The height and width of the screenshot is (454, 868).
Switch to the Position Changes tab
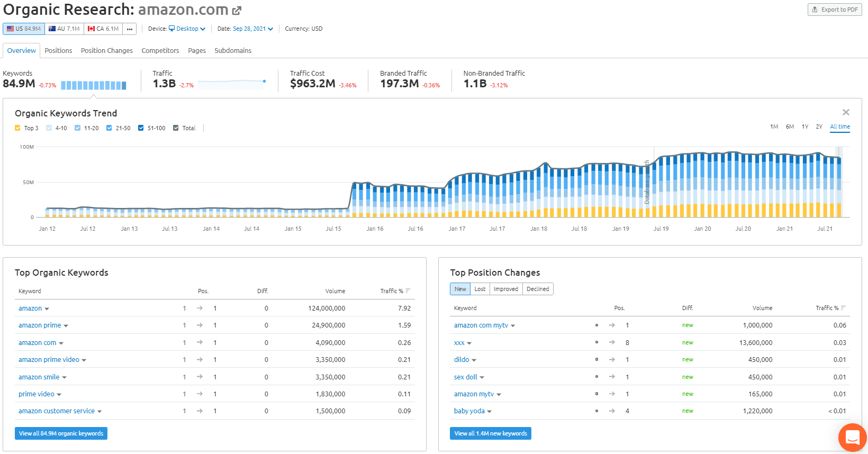coord(106,51)
